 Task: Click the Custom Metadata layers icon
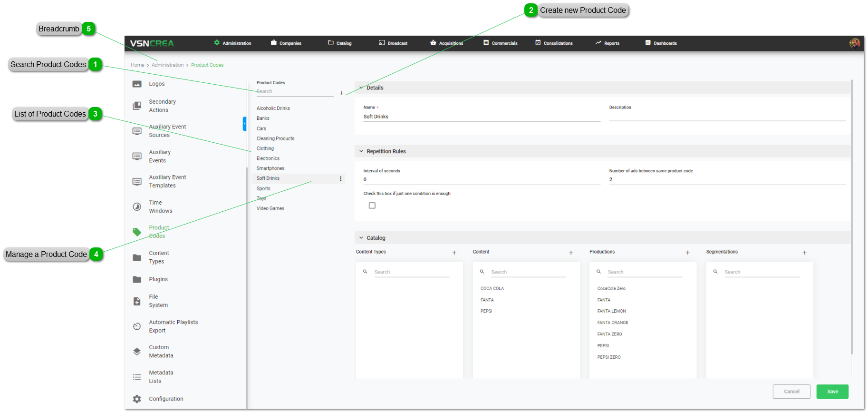coord(137,352)
